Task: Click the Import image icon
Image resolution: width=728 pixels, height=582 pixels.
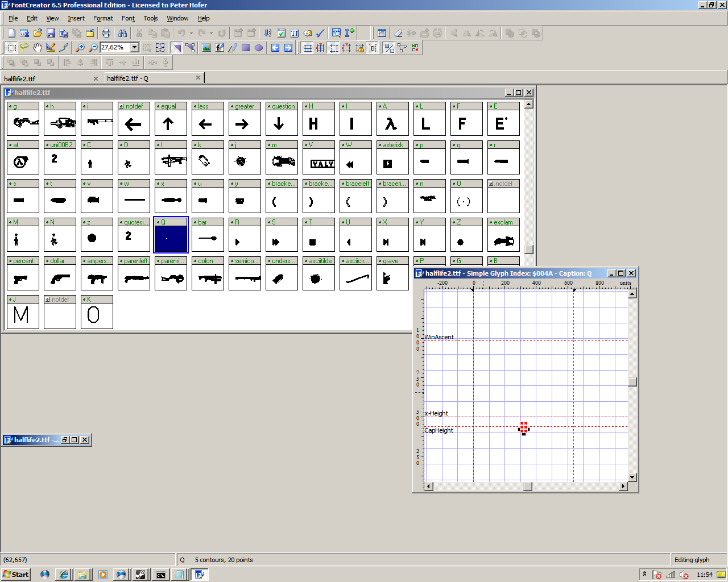Action: (206, 48)
